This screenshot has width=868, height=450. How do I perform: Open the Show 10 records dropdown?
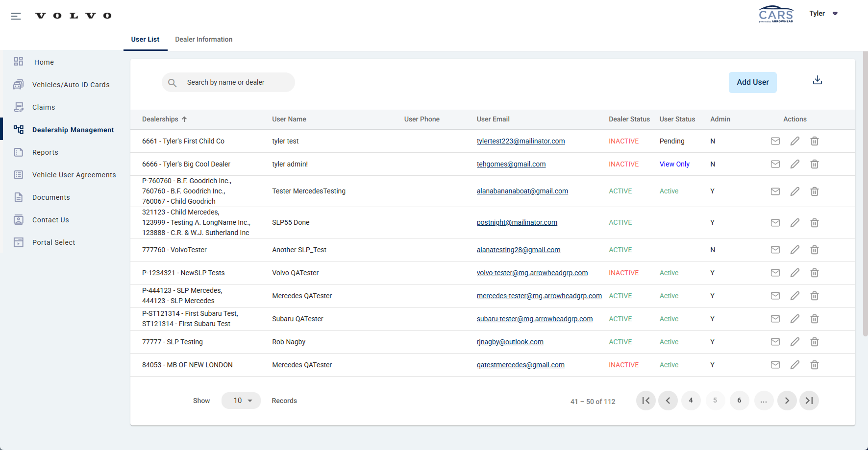[241, 401]
